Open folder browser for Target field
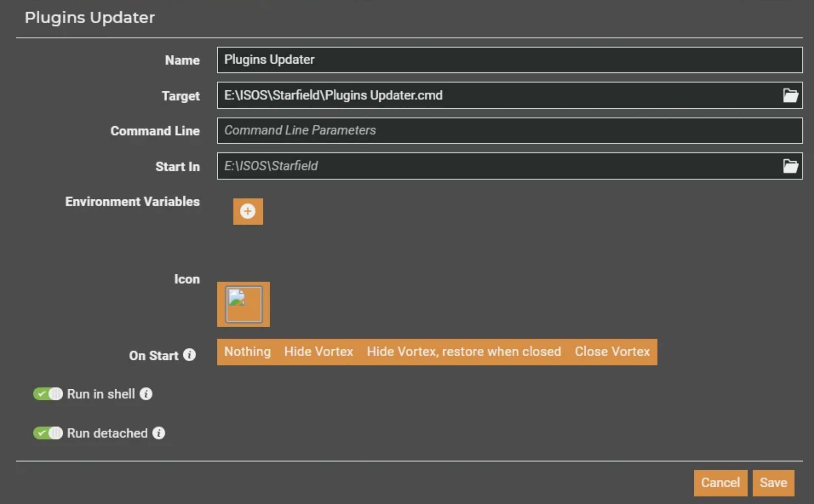Image resolution: width=814 pixels, height=504 pixels. 790,96
